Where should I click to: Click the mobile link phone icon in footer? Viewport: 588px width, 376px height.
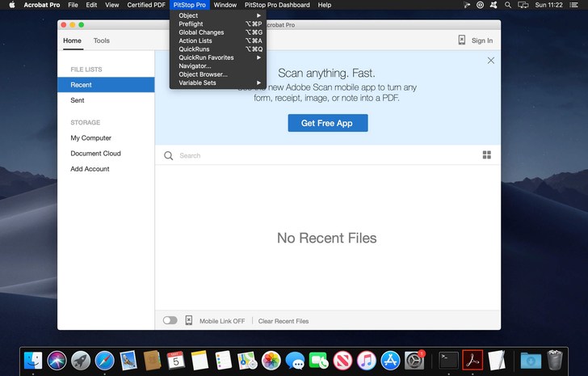pyautogui.click(x=188, y=321)
